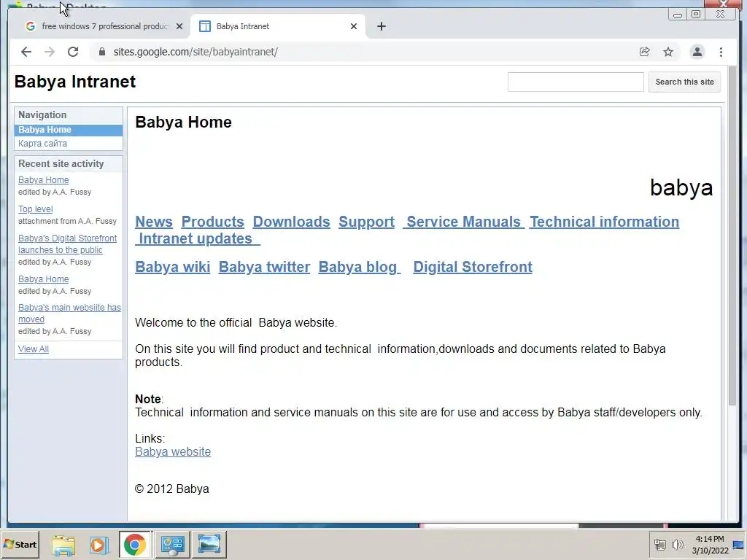
Task: Open the News link
Action: coord(154,222)
